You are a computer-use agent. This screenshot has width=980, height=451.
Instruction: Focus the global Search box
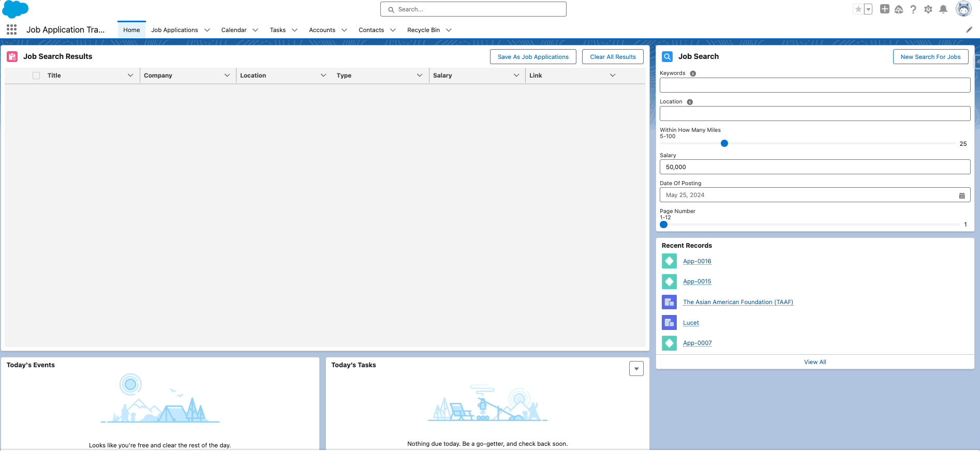click(x=473, y=9)
